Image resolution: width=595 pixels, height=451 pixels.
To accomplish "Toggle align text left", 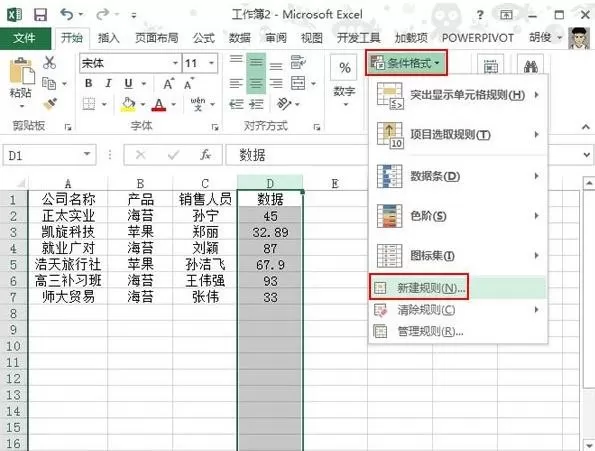I will tap(236, 83).
